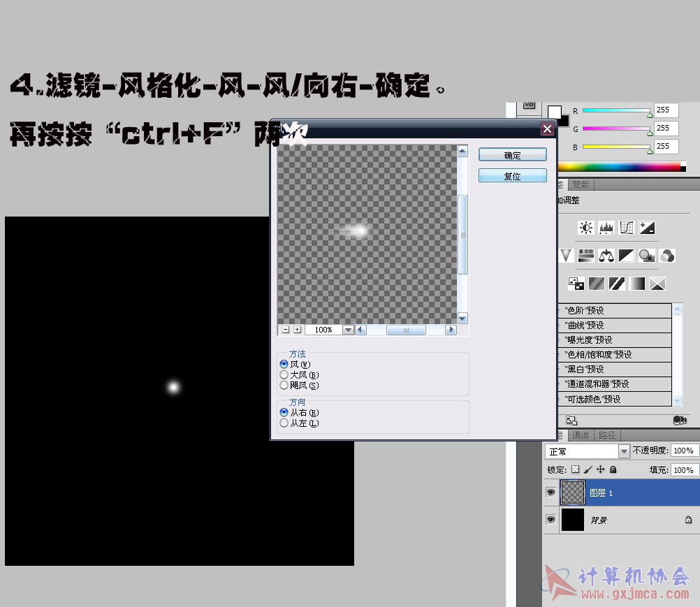This screenshot has height=607, width=700.
Task: Click 复位 to reset the Wind dialog
Action: pos(513,176)
